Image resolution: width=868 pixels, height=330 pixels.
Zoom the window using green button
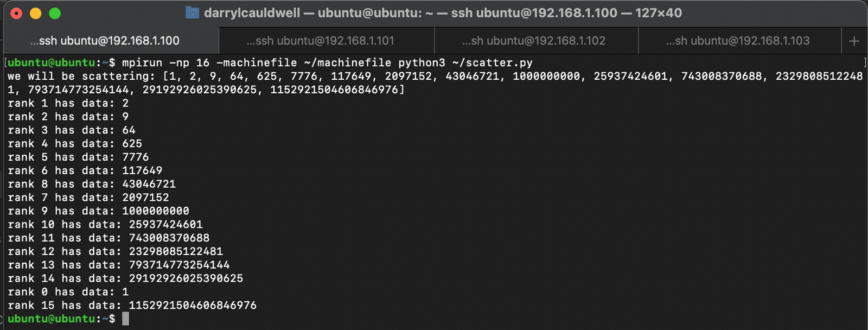(55, 13)
